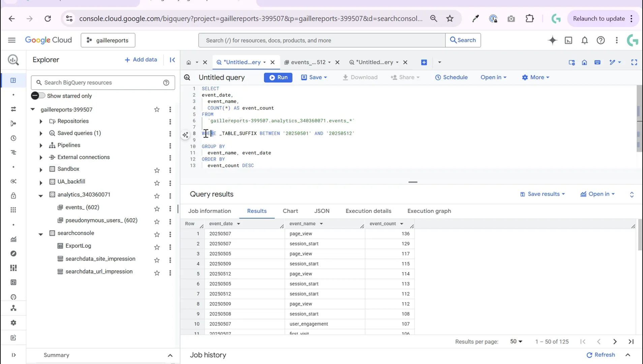Star the ExportLog table
643x364 pixels.
[157, 247]
